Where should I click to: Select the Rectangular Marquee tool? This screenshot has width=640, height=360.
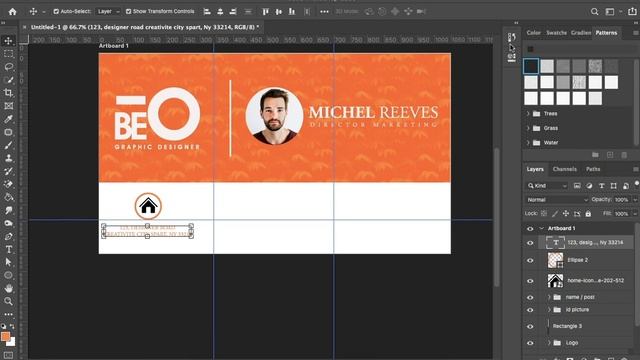(x=8, y=53)
